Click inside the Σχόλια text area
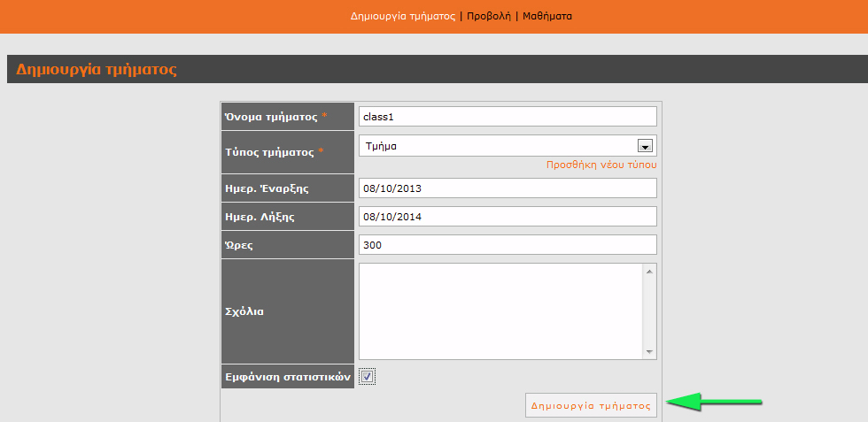This screenshot has width=868, height=422. 501,311
